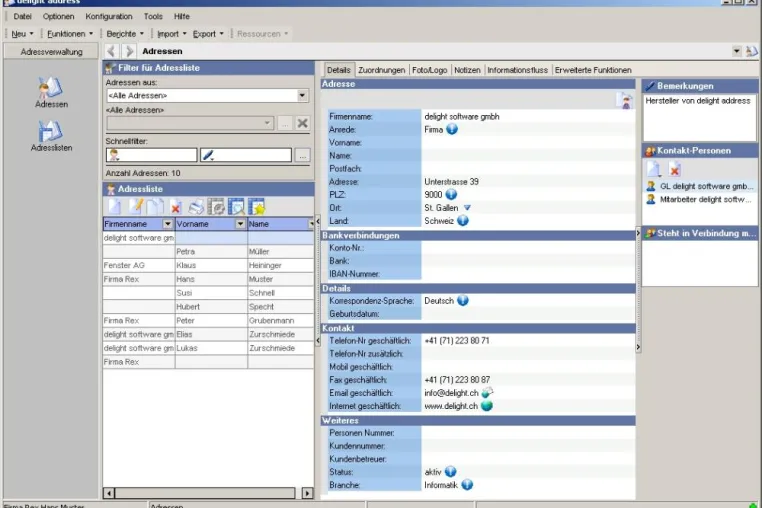Switch to the Zuordnungen tab

point(381,70)
